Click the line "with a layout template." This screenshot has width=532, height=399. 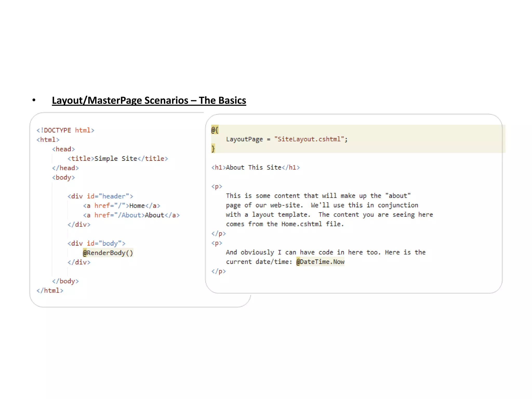[329, 215]
